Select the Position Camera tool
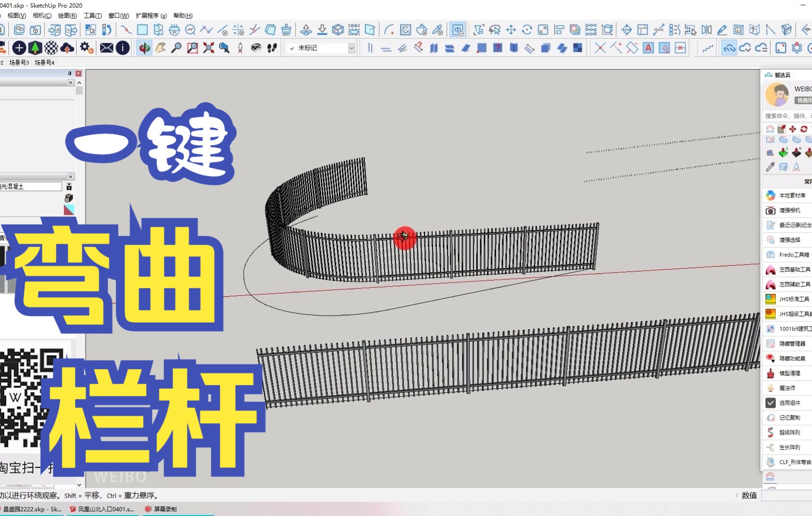812x516 pixels. (x=240, y=48)
